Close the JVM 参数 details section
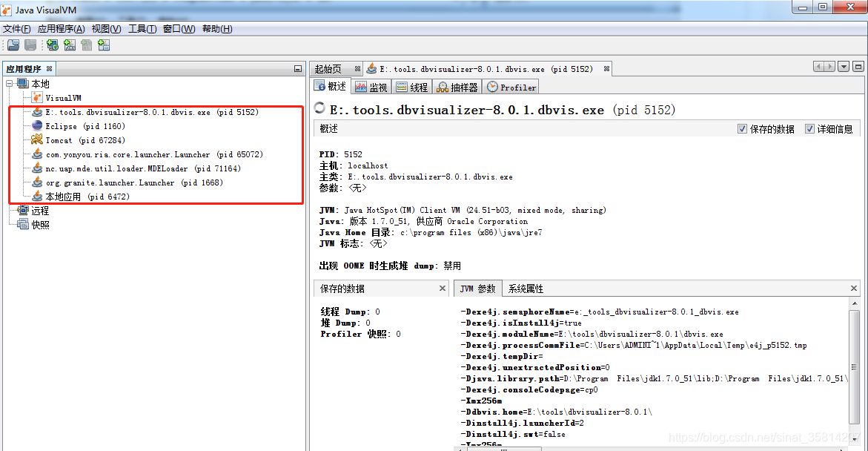Screen dimensions: 868x451 [854, 288]
